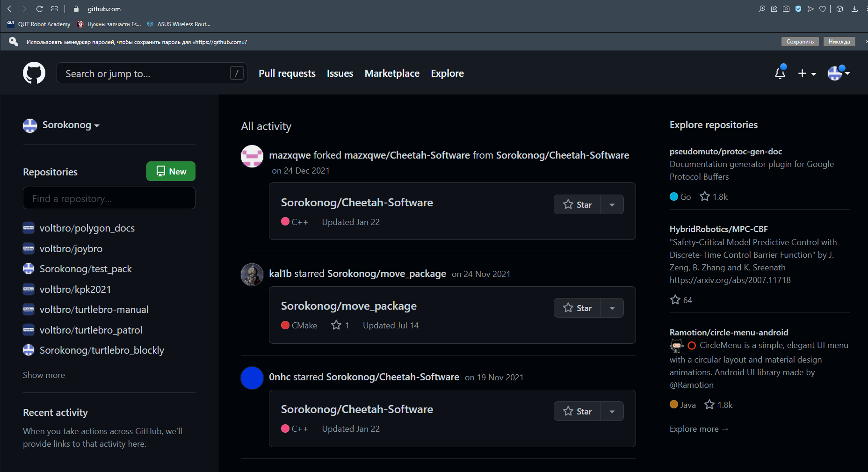Create a New repository

coord(171,171)
